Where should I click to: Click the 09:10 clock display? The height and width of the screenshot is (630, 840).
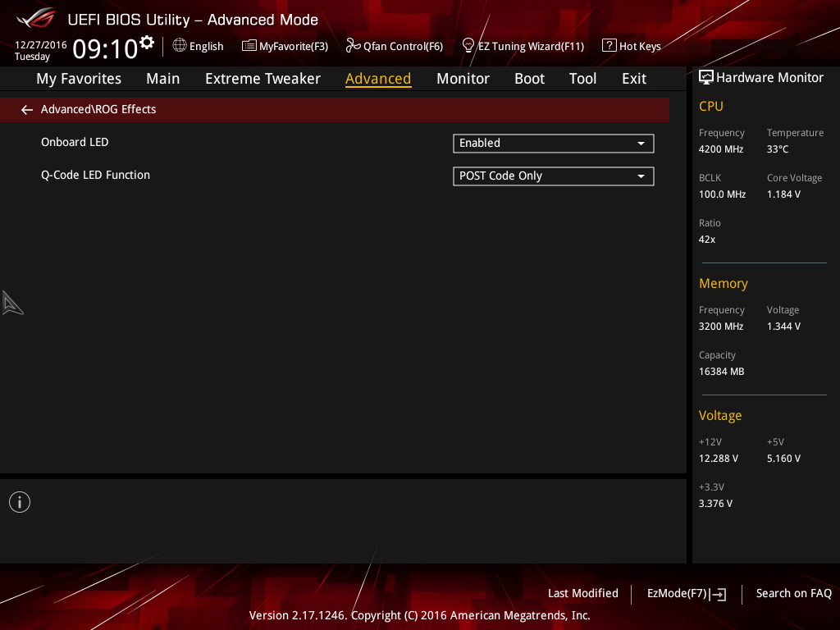click(x=105, y=48)
